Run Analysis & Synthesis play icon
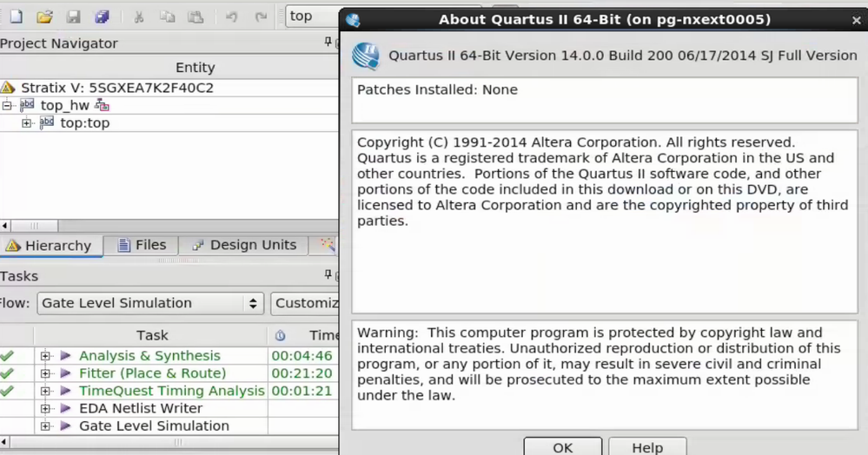 tap(65, 356)
